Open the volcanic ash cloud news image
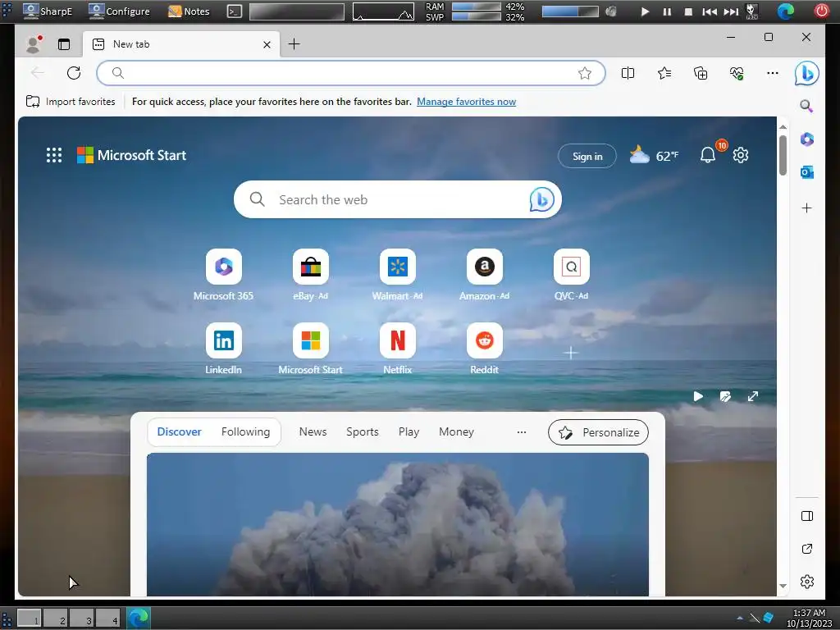The image size is (840, 630). pyautogui.click(x=398, y=524)
